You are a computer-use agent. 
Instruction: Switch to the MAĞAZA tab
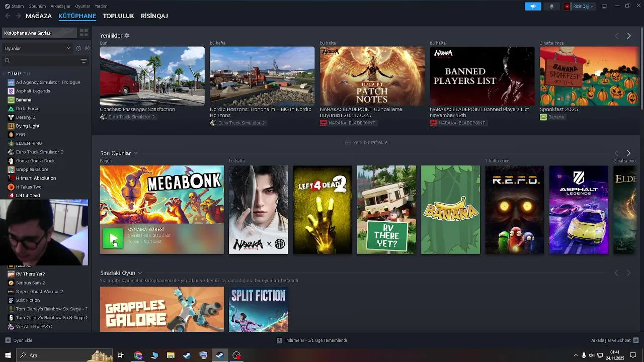39,16
